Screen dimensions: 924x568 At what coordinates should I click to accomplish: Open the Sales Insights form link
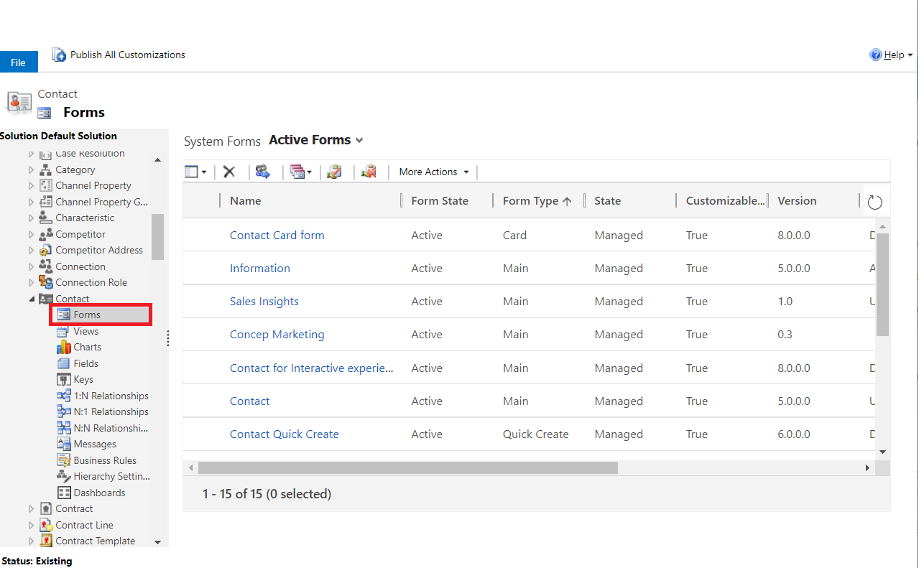point(264,301)
